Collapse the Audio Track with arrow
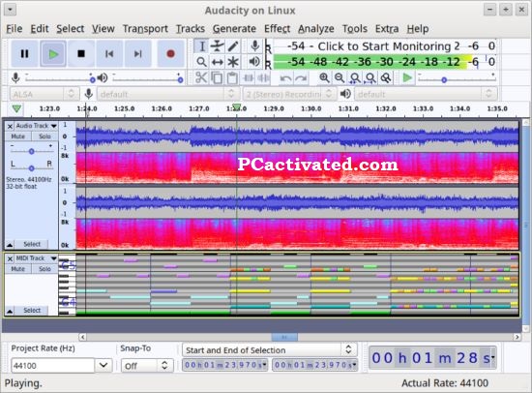 click(x=10, y=245)
